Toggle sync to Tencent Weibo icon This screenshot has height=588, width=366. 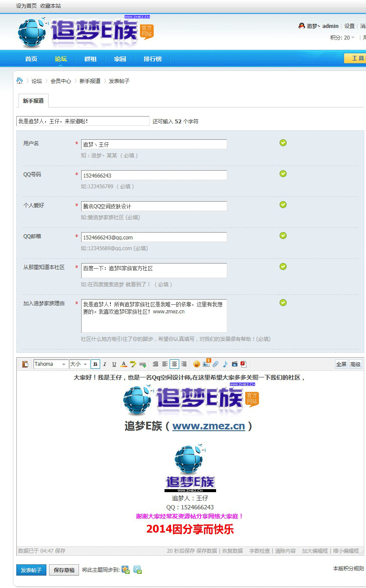tap(137, 570)
